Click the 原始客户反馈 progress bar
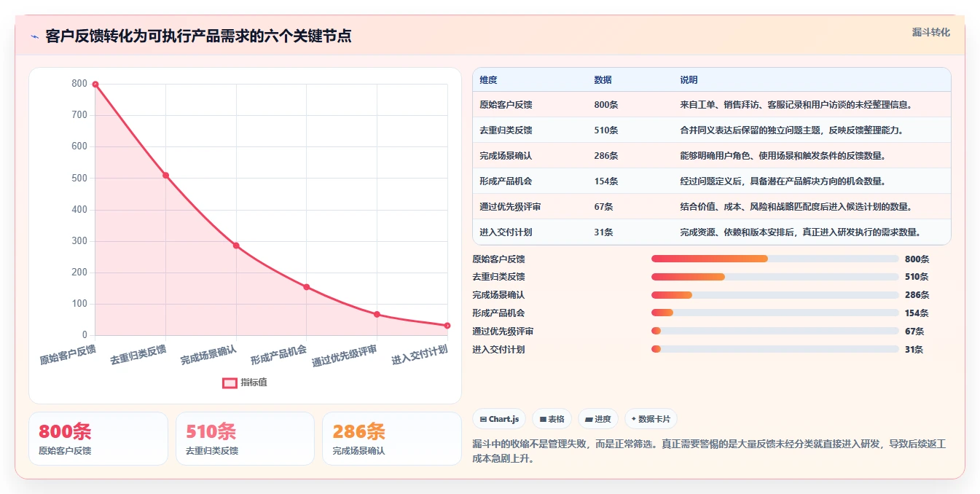Screen dimensions: 980x494 pos(775,259)
